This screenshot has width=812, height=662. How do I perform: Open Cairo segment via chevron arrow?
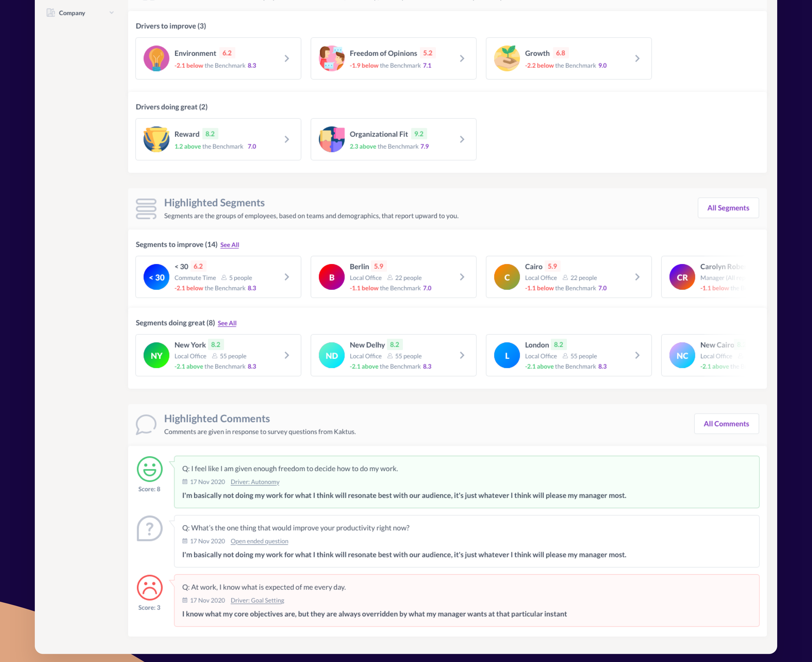coord(637,277)
